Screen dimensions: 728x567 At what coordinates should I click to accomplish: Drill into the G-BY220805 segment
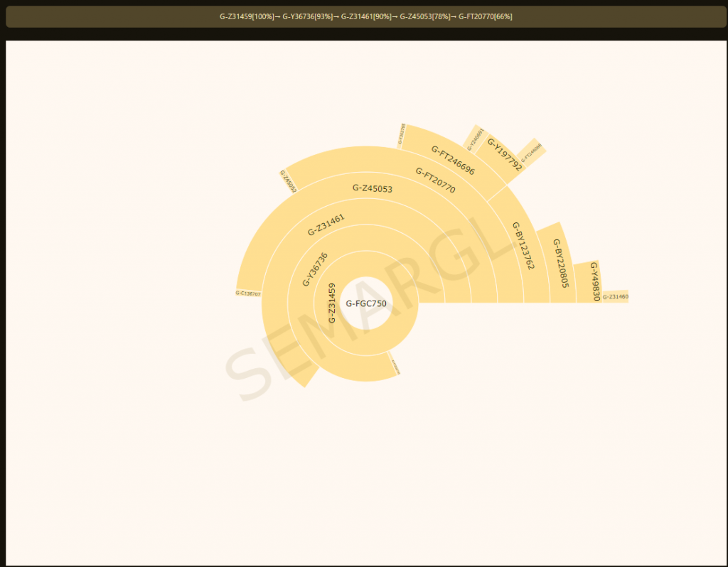[561, 262]
